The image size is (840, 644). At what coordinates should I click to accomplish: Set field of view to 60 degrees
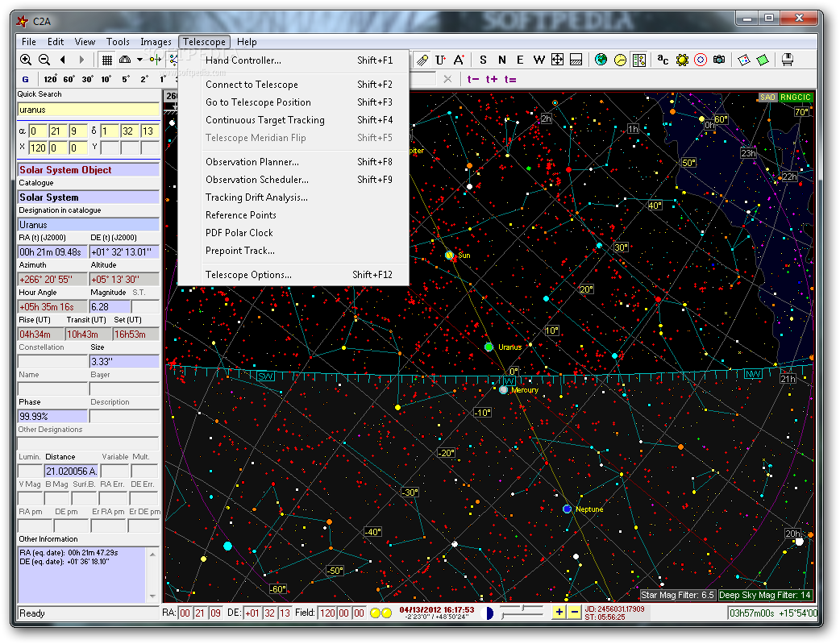pyautogui.click(x=69, y=79)
